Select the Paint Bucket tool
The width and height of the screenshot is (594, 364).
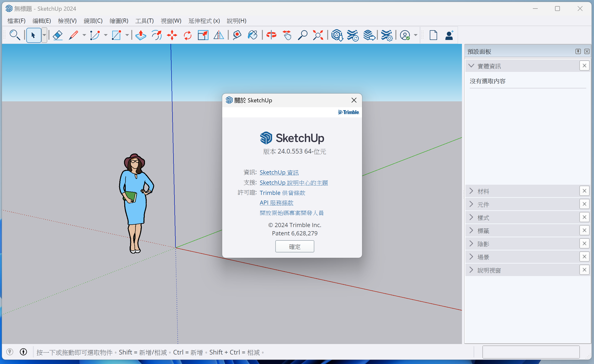[252, 35]
